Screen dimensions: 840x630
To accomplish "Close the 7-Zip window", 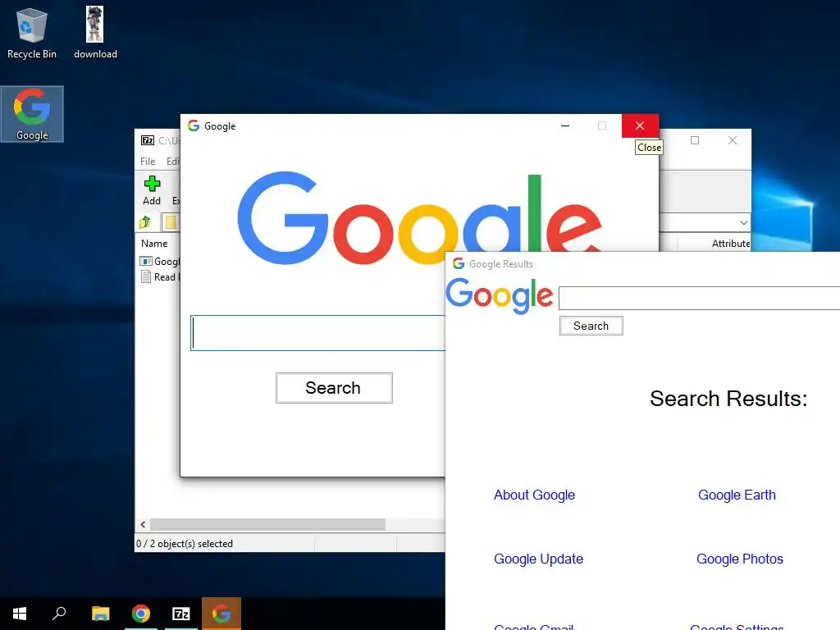I will 733,140.
